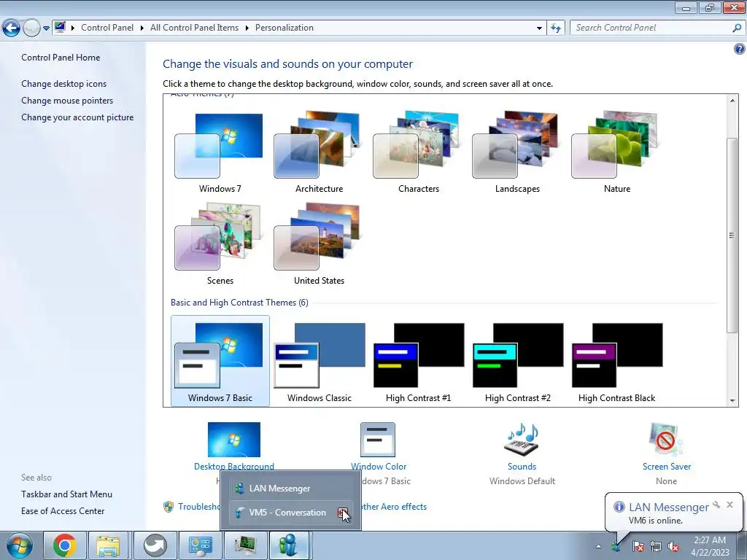Dismiss the LAN Messenger notification balloon
Viewport: 747px width, 560px height.
[729, 505]
